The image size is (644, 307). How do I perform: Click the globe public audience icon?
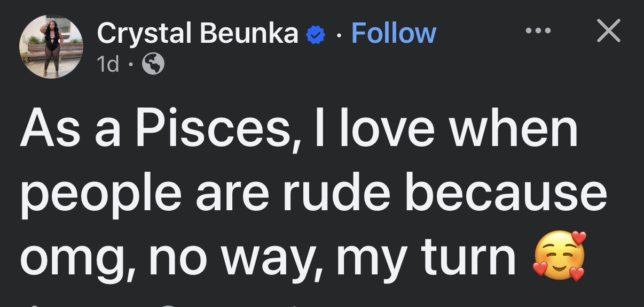(x=153, y=65)
